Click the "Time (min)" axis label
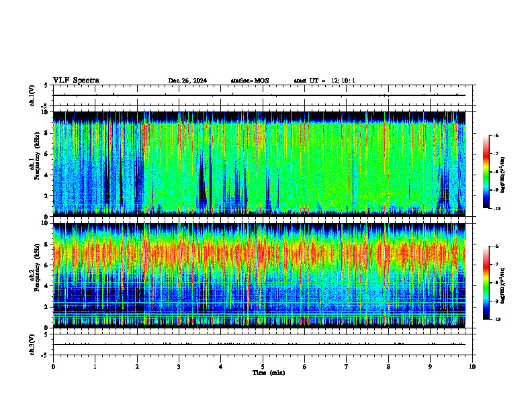This screenshot has width=532, height=411. click(x=269, y=373)
